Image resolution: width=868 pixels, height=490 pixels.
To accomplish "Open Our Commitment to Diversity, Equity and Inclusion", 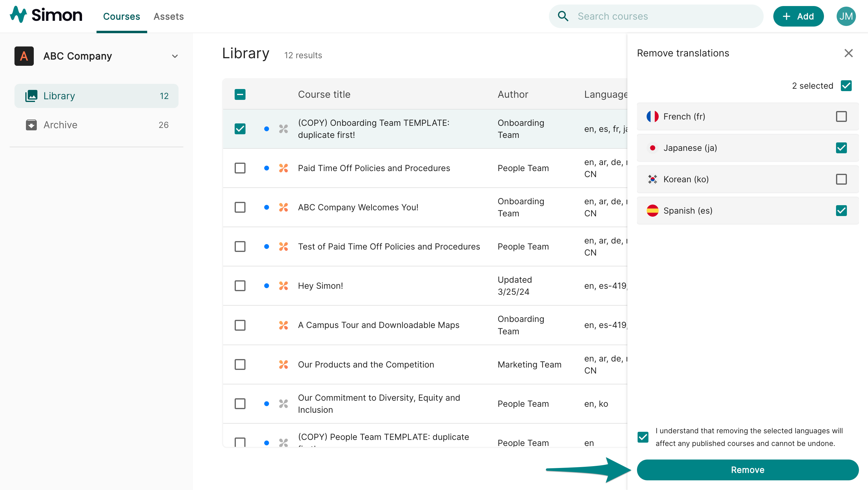I will click(x=379, y=403).
